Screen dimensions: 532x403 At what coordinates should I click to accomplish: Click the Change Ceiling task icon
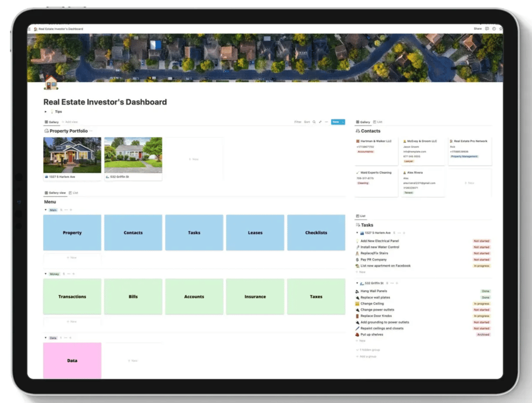(357, 304)
